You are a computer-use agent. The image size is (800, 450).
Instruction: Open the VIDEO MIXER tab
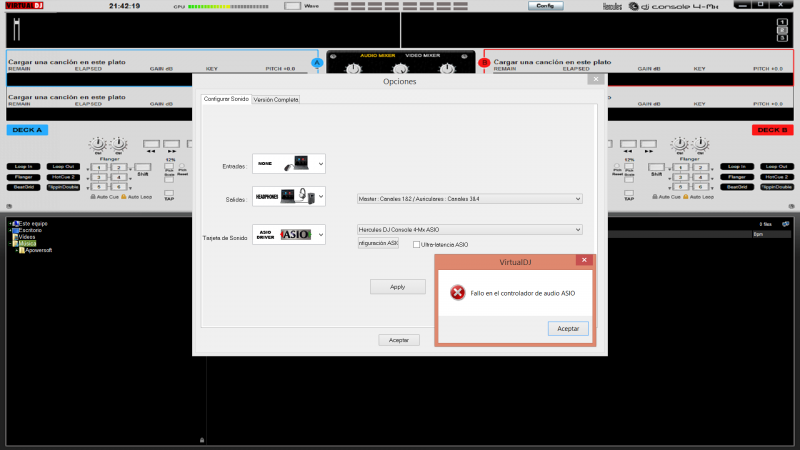422,56
